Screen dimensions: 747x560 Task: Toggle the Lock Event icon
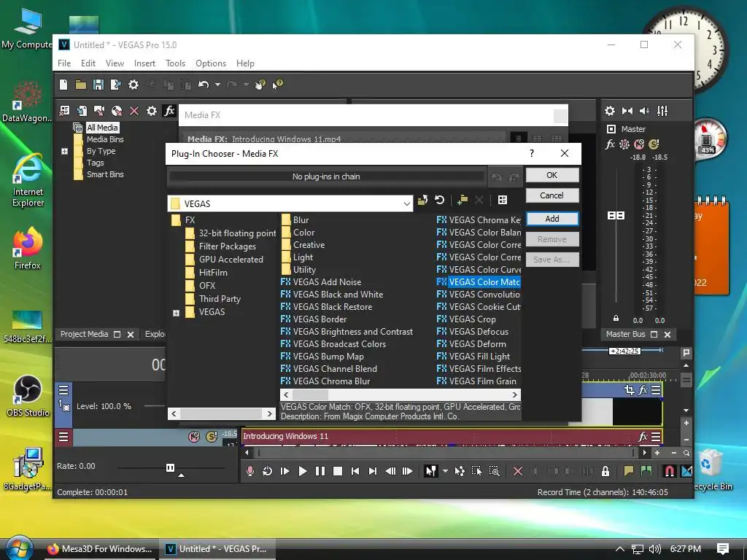[605, 472]
